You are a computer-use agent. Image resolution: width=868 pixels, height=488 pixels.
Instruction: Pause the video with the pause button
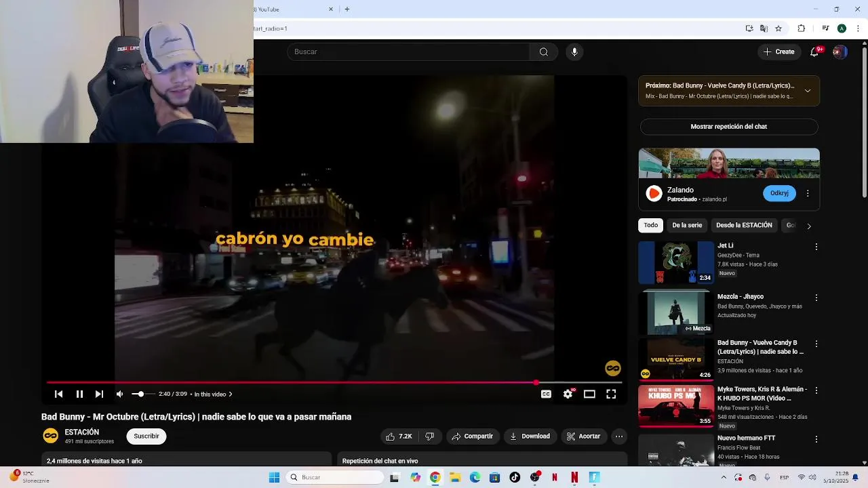(79, 394)
